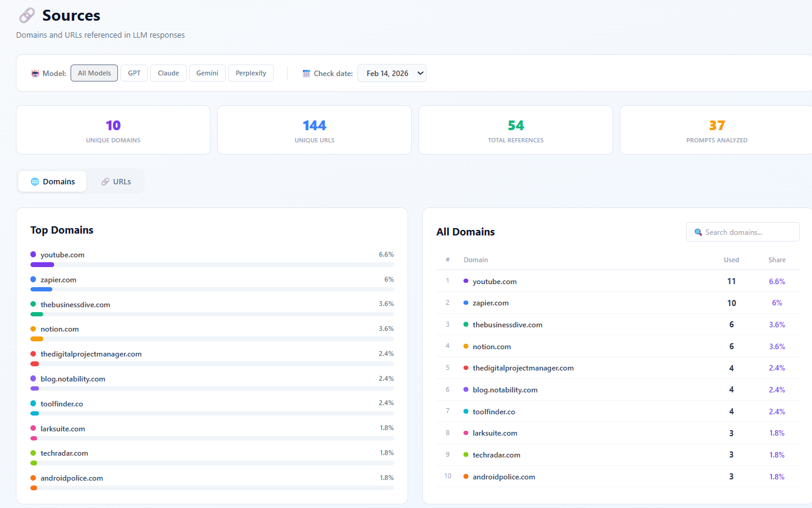Click the robot icon next to the Model label

tap(35, 72)
